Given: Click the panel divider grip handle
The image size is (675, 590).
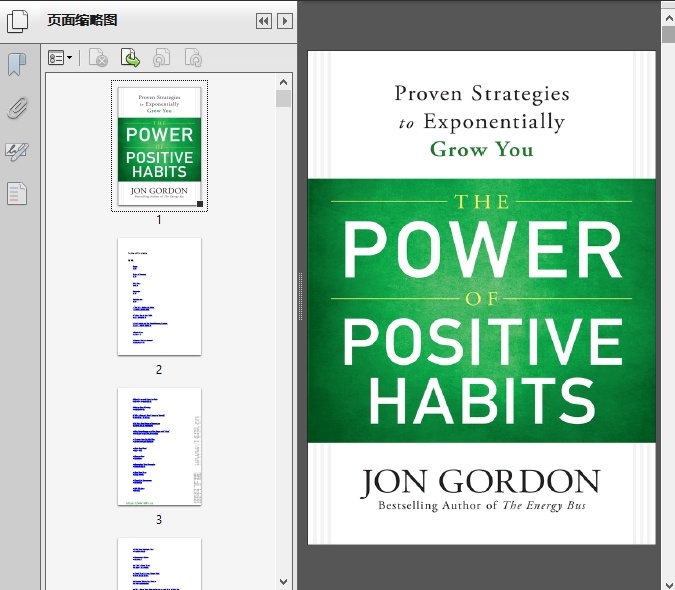Looking at the screenshot, I should point(300,297).
